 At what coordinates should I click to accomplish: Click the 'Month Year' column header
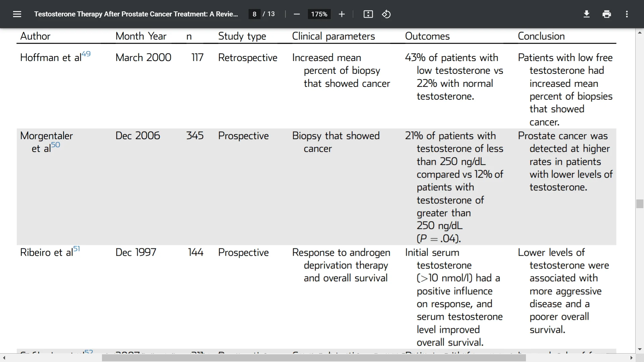[141, 36]
